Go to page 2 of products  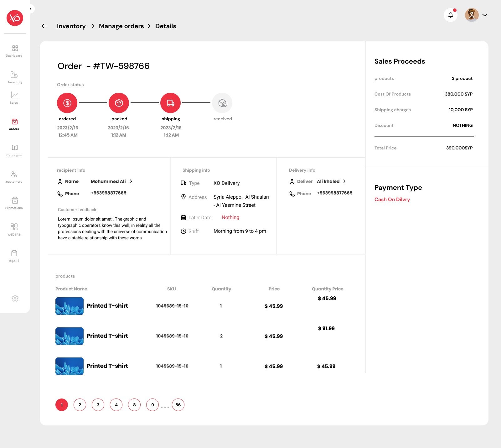click(x=80, y=405)
